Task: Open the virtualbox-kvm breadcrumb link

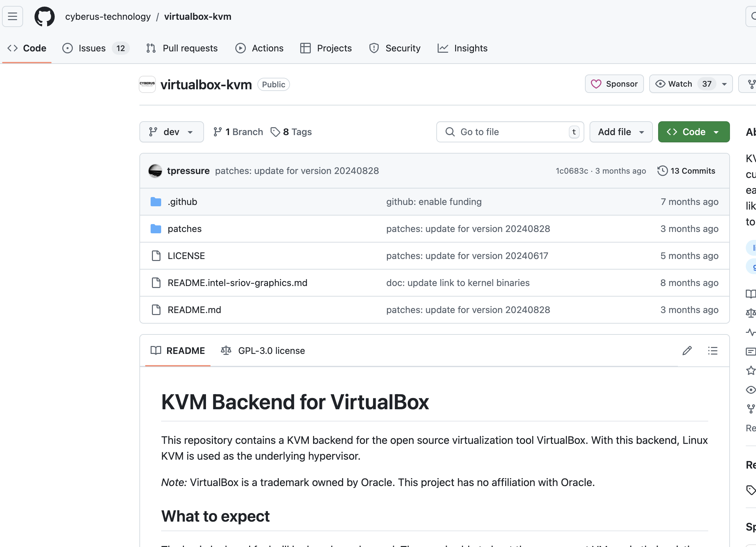Action: (198, 17)
